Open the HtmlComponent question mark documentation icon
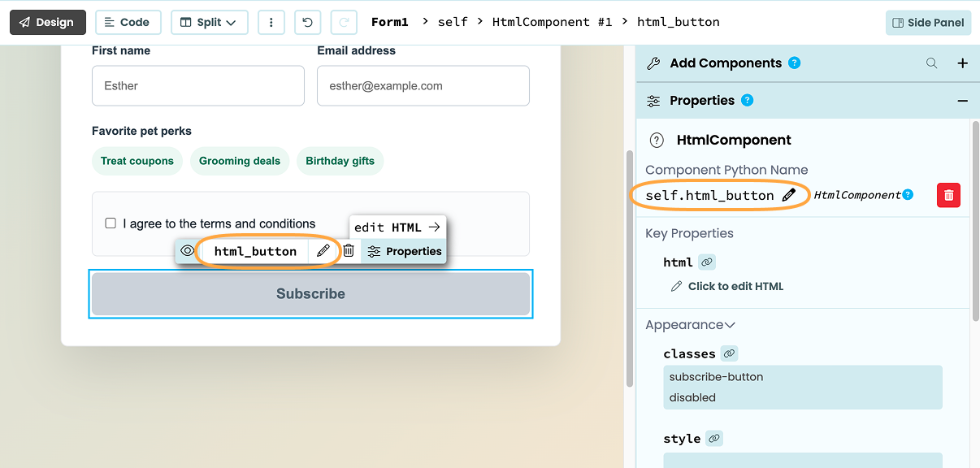Viewport: 980px width, 468px height. 657,140
